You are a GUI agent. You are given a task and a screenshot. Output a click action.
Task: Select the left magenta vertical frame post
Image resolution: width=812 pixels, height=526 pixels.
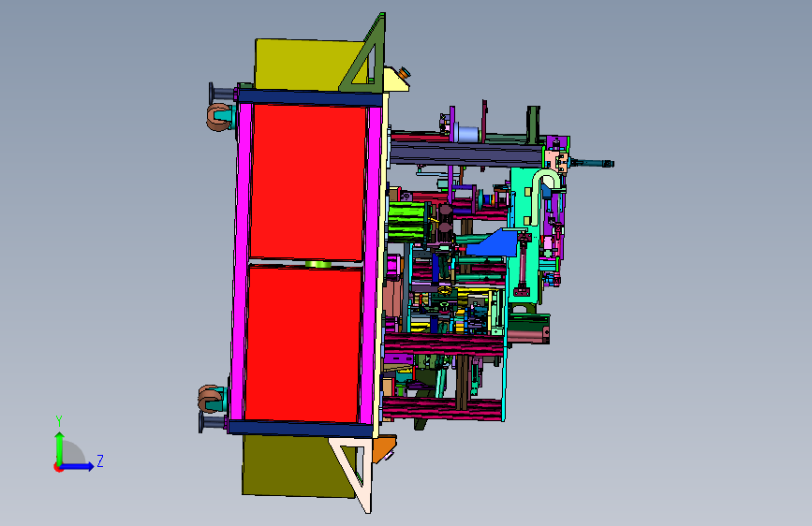(241, 261)
